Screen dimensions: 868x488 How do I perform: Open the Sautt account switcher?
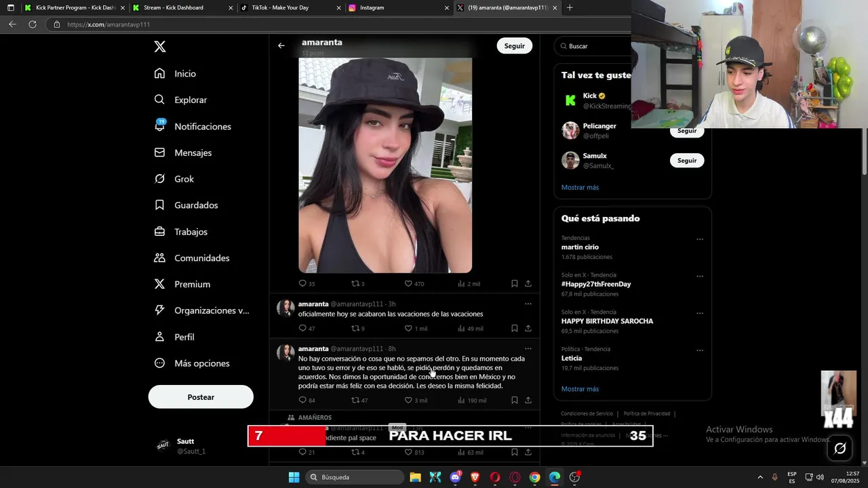pos(201,445)
